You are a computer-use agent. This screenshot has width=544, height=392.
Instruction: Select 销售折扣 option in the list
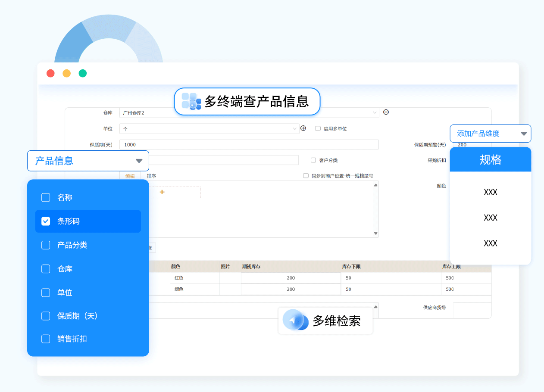pyautogui.click(x=46, y=339)
